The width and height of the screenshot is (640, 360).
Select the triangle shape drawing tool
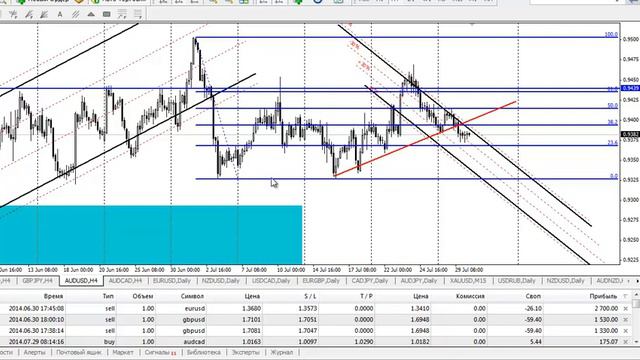[91, 14]
